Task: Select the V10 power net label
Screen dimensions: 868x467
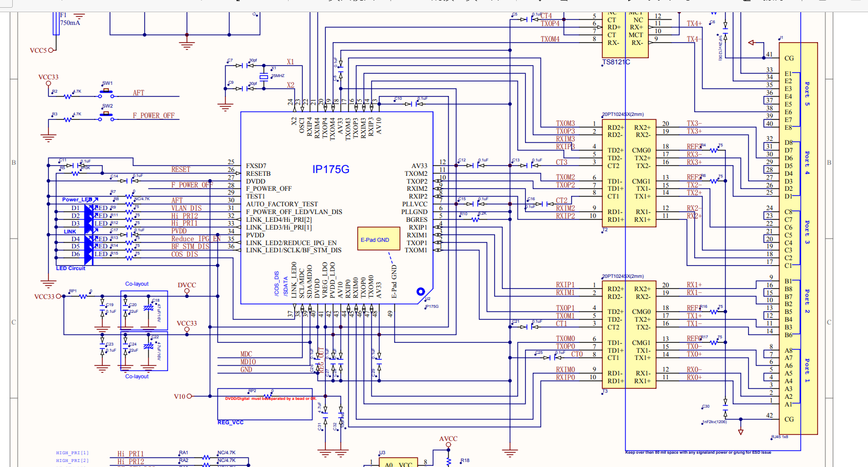Action: 179,397
